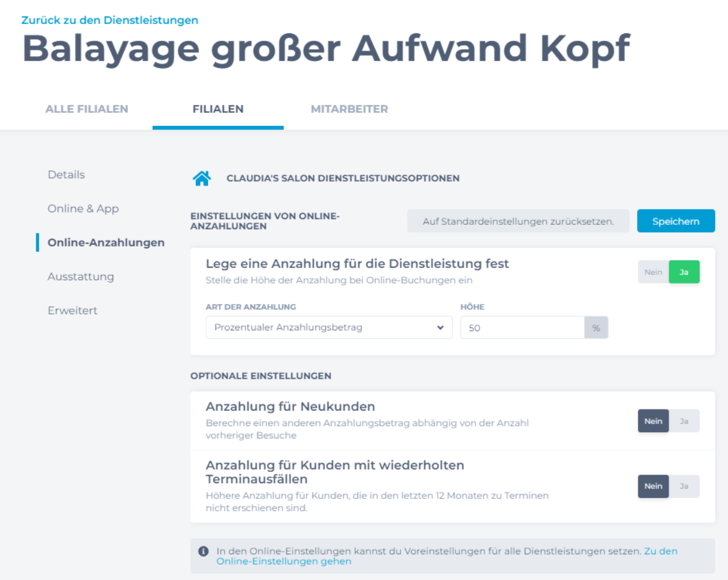
Task: Click the Höhe percentage input field
Action: (x=522, y=328)
